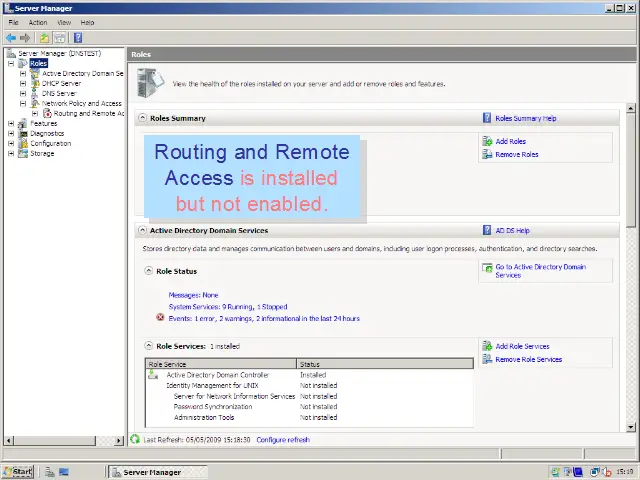Click the AD DS Help icon

pos(487,230)
